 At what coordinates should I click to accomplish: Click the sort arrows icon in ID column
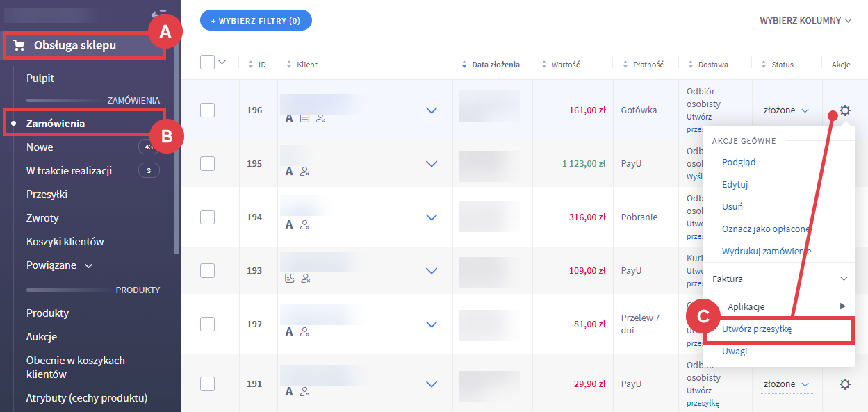point(251,65)
